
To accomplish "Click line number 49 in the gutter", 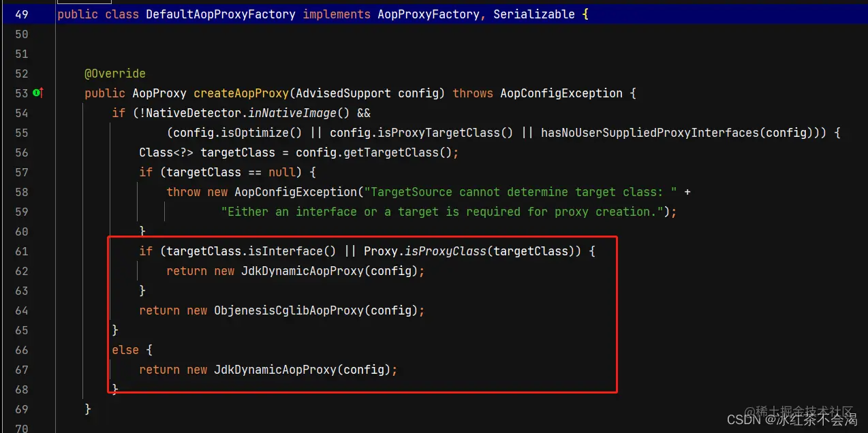I will [21, 14].
